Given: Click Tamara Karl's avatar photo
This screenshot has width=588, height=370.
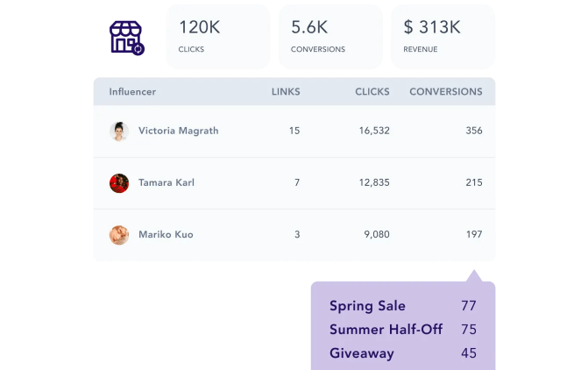Looking at the screenshot, I should (x=119, y=183).
